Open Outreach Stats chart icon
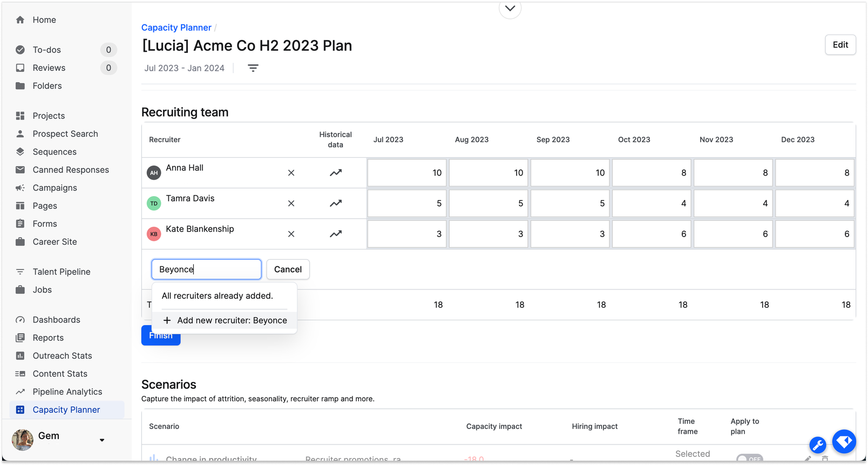Image resolution: width=868 pixels, height=465 pixels. point(20,355)
